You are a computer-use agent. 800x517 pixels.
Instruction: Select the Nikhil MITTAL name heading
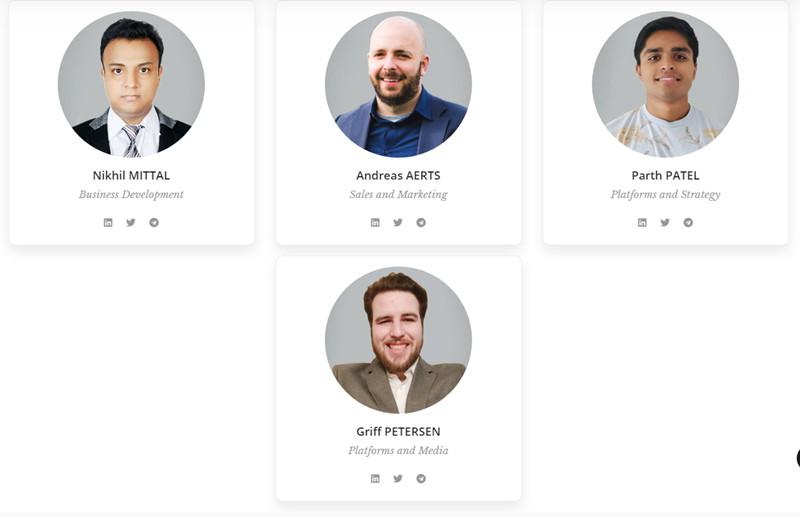(131, 176)
